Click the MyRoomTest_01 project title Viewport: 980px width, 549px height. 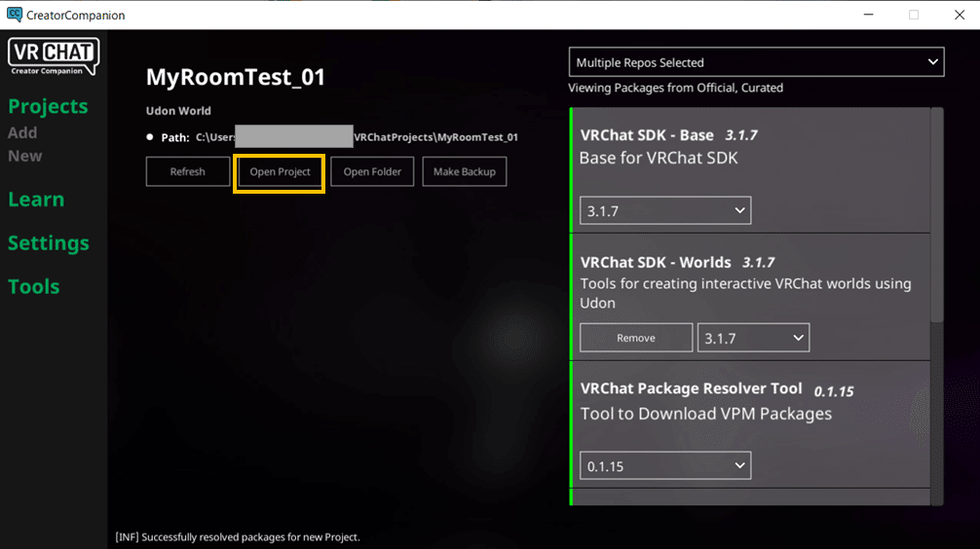236,77
